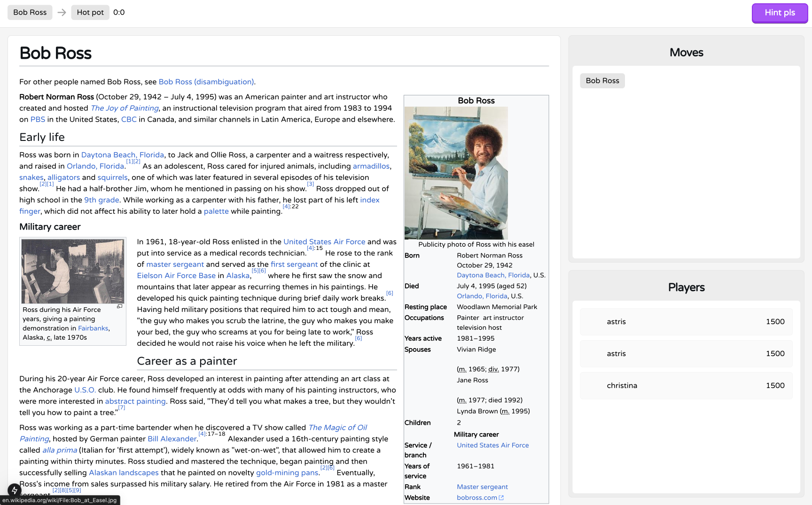The width and height of the screenshot is (812, 505).
Task: Open the Bob Ross (disambiguation) link
Action: [x=206, y=82]
